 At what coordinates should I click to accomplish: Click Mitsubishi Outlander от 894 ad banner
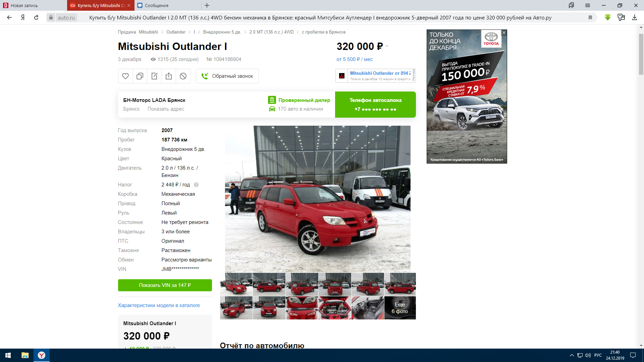[x=375, y=76]
